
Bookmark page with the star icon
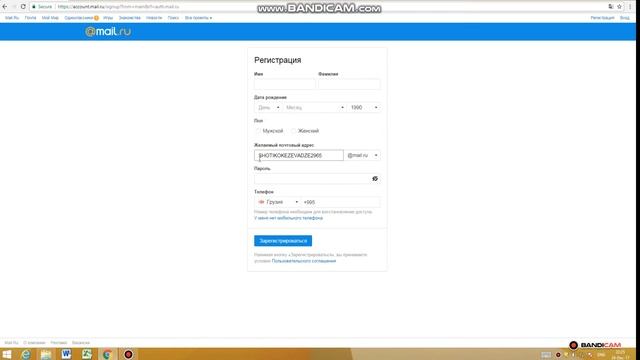(x=619, y=7)
